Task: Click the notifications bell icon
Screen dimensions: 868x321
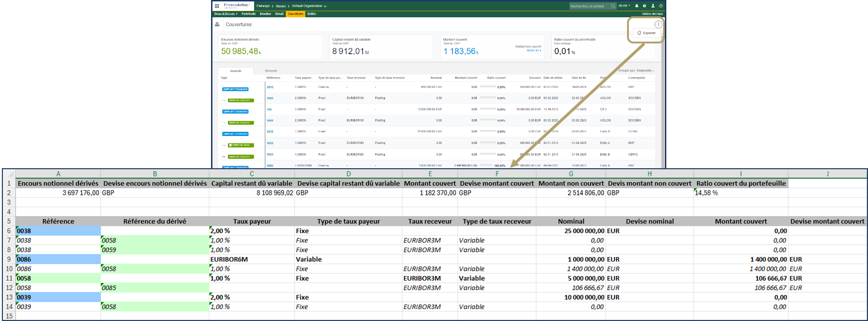Action: coord(636,6)
